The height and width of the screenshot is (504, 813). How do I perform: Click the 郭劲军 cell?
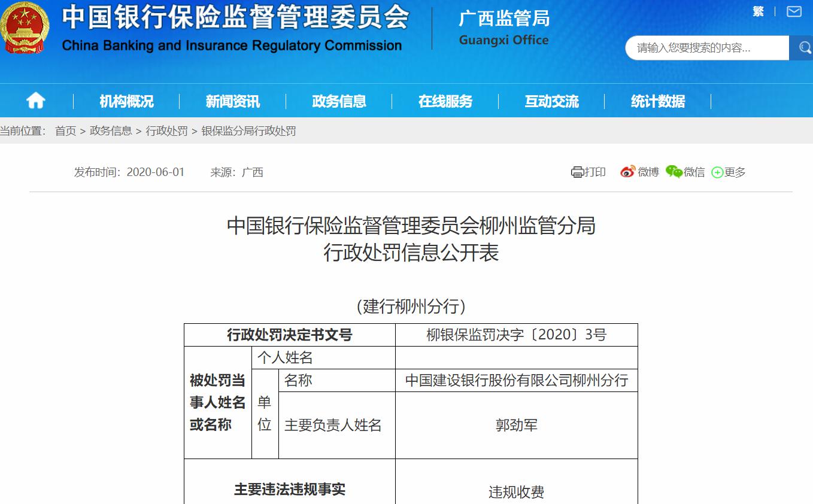[517, 426]
